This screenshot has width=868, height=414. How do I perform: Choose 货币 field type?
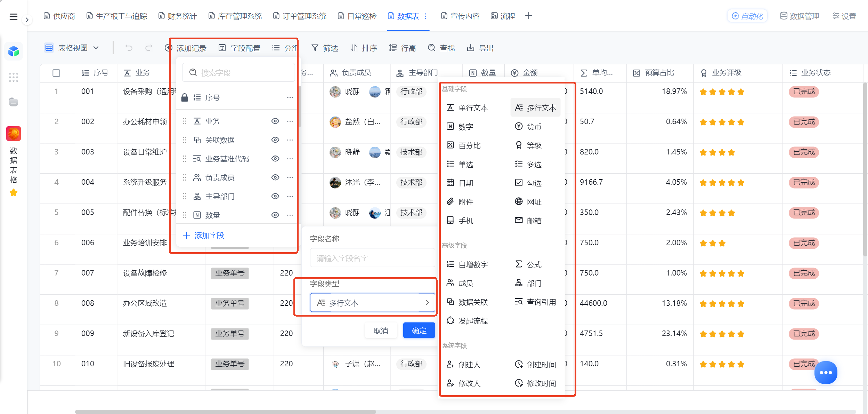click(528, 127)
